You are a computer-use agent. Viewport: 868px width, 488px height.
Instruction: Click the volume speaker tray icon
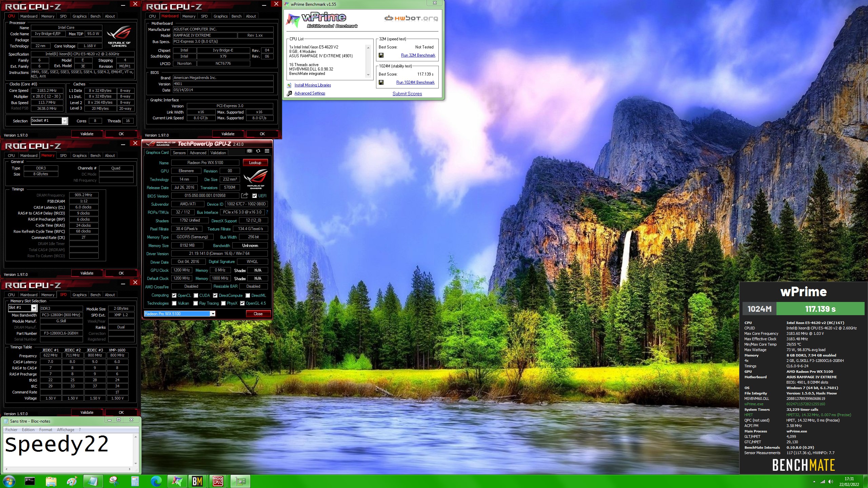tap(830, 482)
